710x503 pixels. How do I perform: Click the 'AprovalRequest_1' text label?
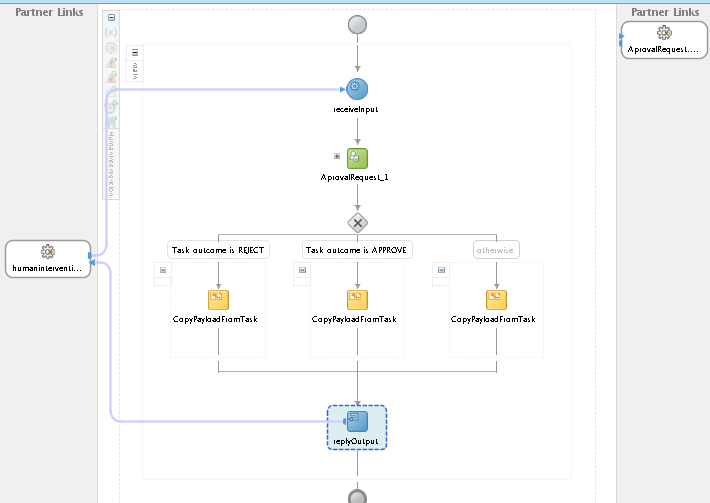point(354,177)
